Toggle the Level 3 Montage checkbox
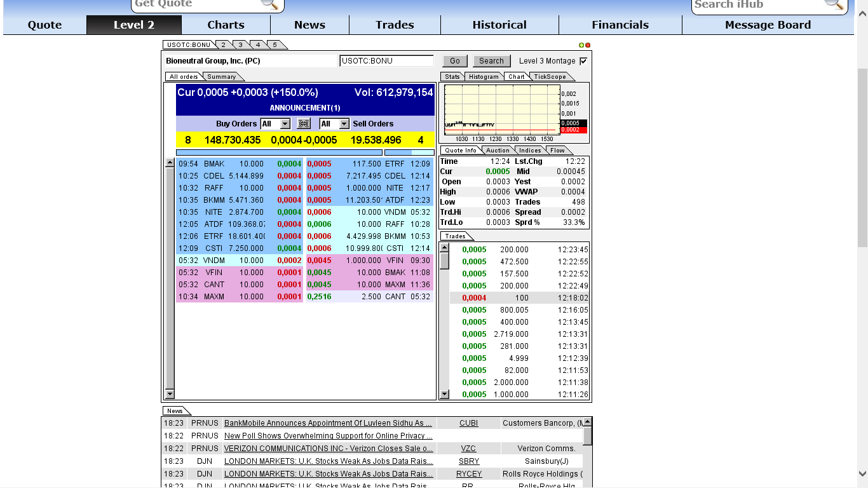This screenshot has width=868, height=488. 583,61
